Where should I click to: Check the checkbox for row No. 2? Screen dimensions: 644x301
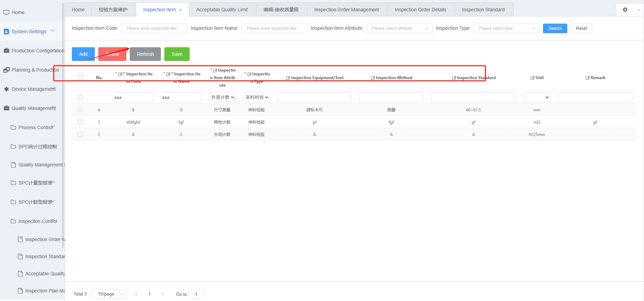80,134
